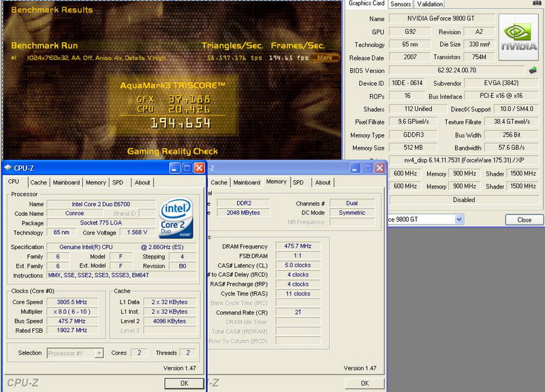Open About tab in CPU-Z Memory window

point(323,182)
